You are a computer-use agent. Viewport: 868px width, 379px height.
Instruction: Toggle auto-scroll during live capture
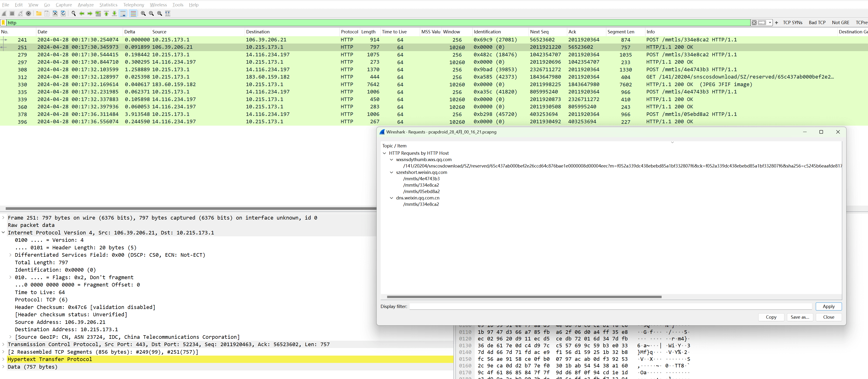(123, 13)
